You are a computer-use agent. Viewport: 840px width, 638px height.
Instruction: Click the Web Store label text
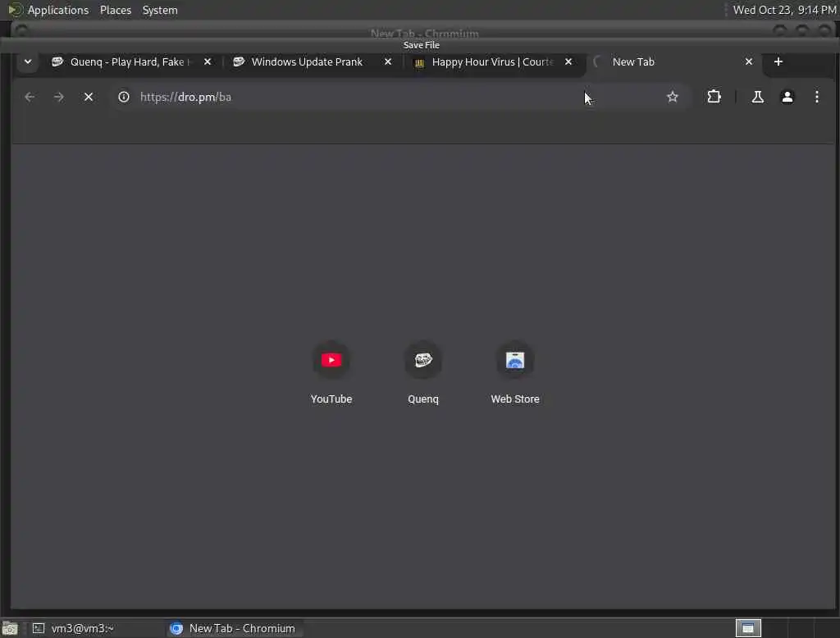point(515,399)
